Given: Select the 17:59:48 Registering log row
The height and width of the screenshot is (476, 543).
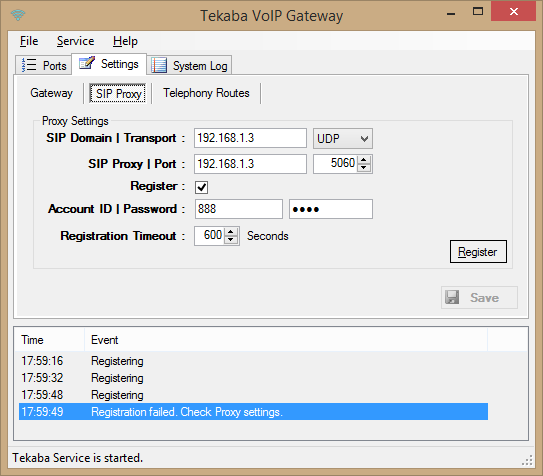Looking at the screenshot, I should coord(253,395).
